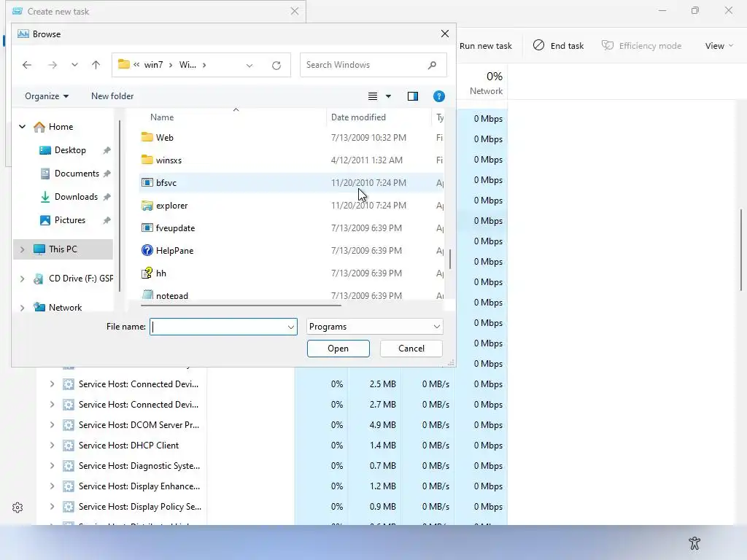Select the HelpPane application icon

147,251
